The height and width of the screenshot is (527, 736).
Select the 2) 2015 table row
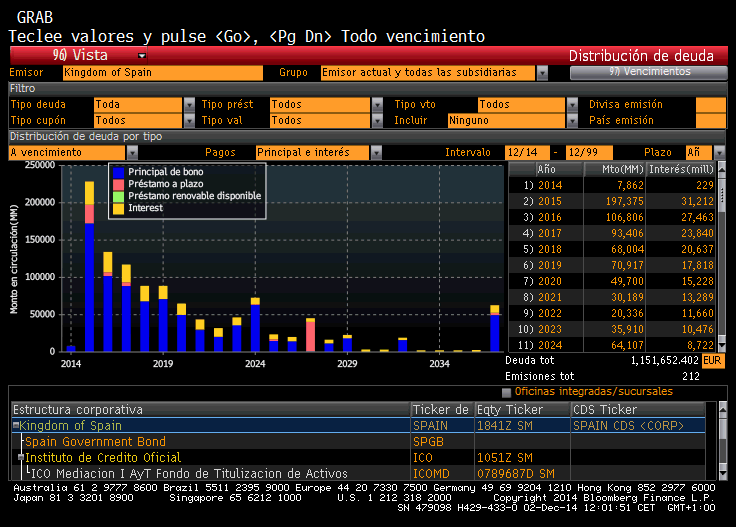pos(612,201)
